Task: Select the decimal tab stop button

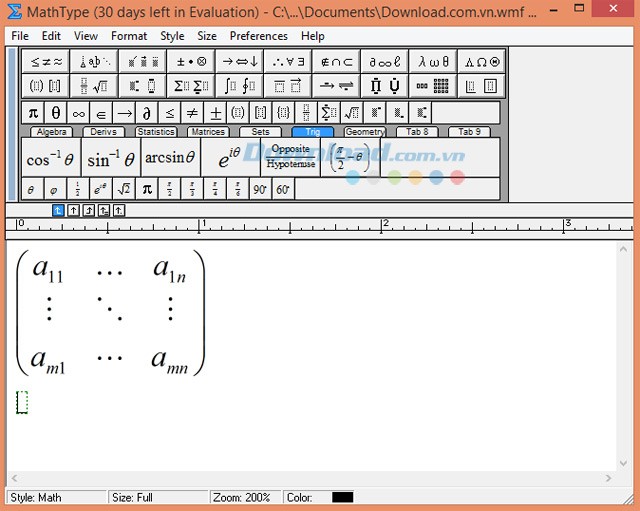Action: pos(119,211)
